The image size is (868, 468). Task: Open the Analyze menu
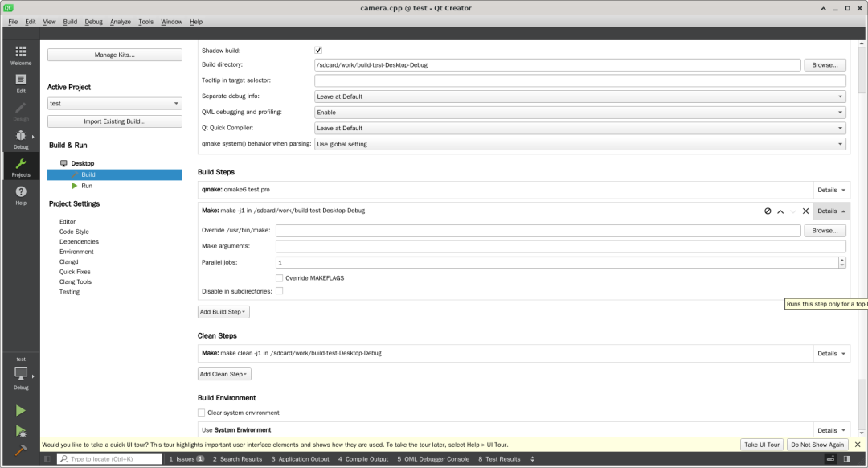[x=120, y=22]
